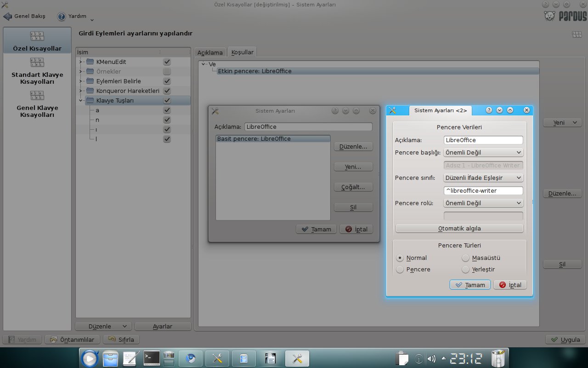Click Tamam in Sistem Ayarları <2> dialog
This screenshot has width=588, height=368.
[x=470, y=285]
